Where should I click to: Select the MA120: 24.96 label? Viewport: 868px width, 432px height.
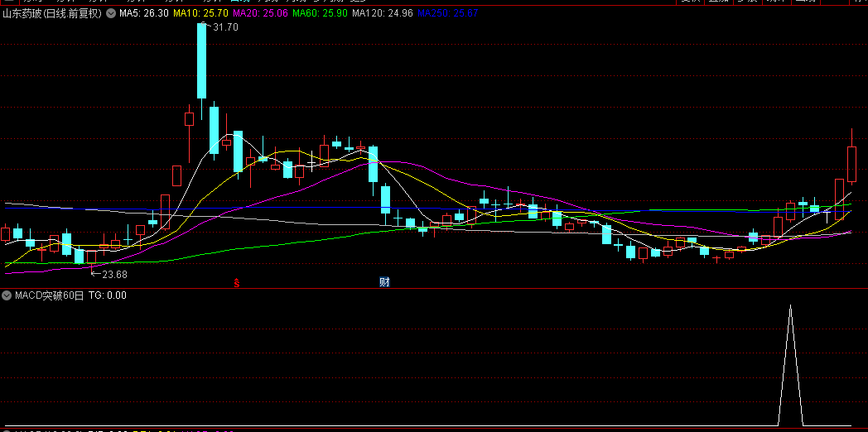pos(383,13)
